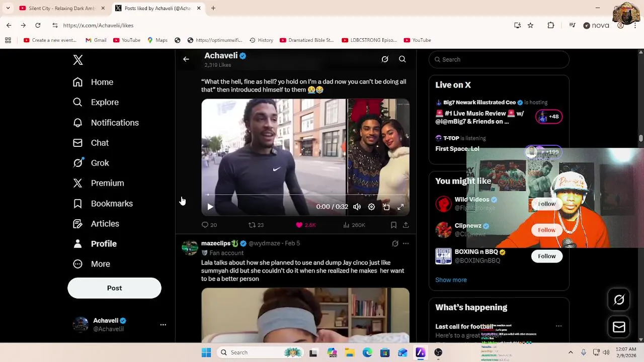Open Premium page
The image size is (644, 362).
click(x=98, y=183)
